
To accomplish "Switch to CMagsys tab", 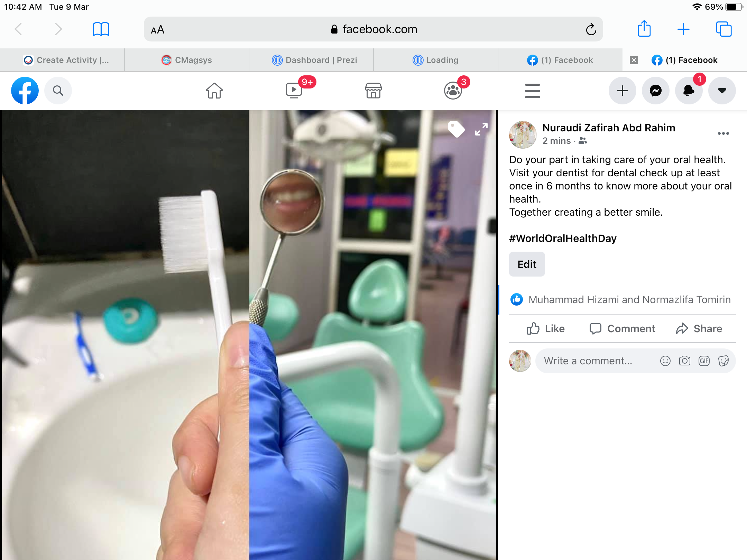I will coord(187,60).
